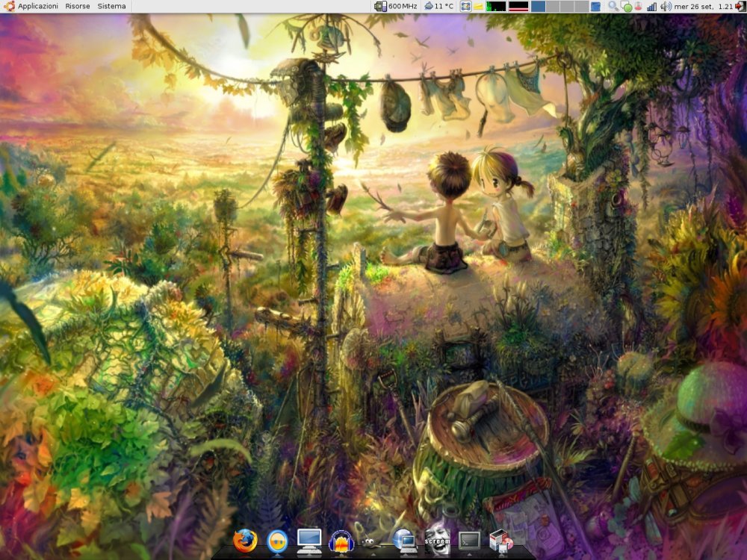Open the network signal bars tray icon

click(x=651, y=6)
